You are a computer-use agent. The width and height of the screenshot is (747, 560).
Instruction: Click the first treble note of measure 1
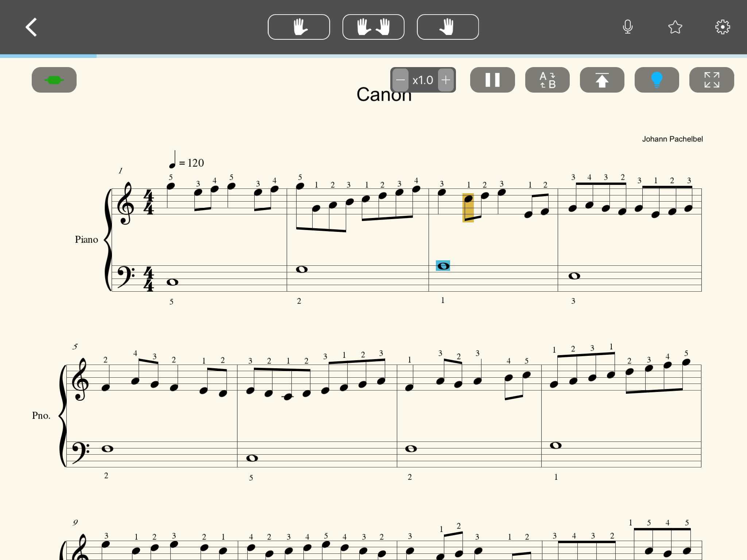tap(171, 186)
